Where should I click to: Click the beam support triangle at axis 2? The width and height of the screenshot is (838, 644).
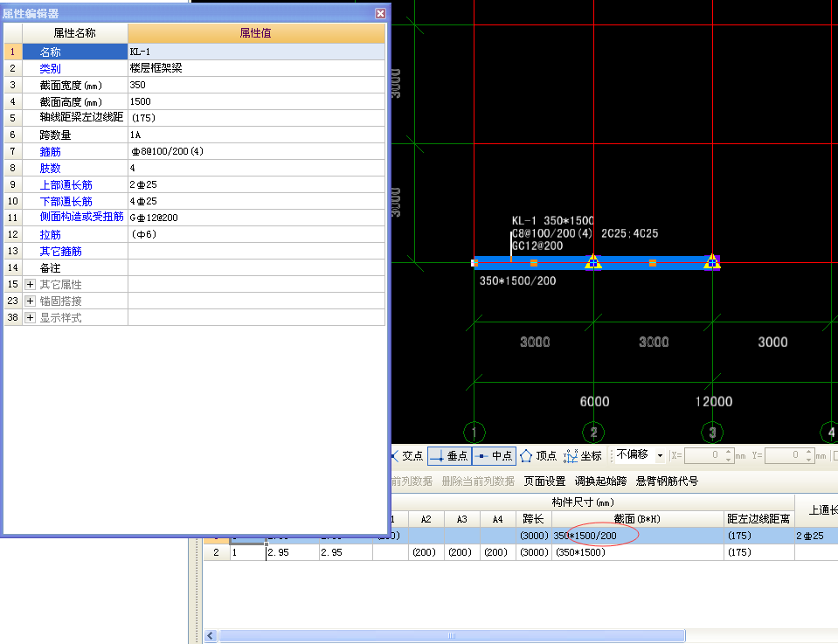pyautogui.click(x=593, y=261)
